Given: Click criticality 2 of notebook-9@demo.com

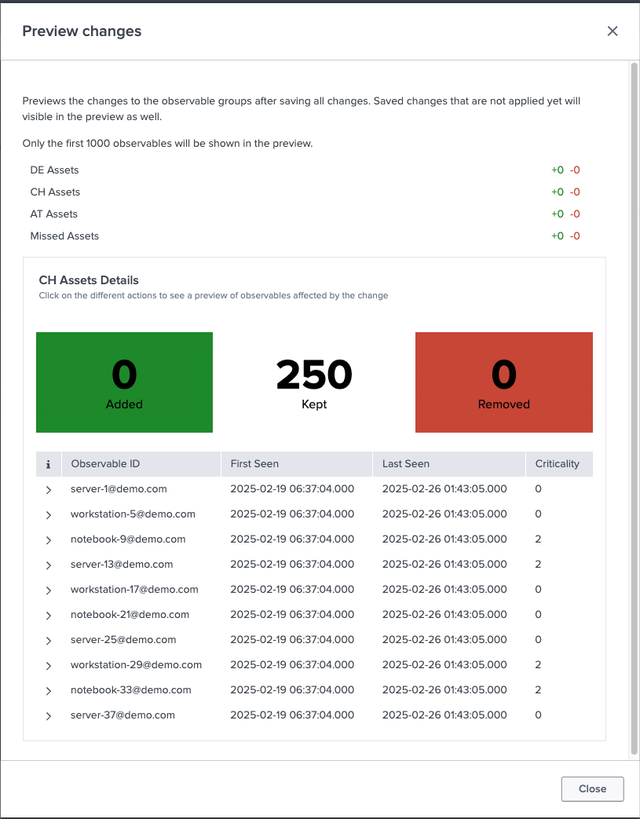Looking at the screenshot, I should 538,539.
